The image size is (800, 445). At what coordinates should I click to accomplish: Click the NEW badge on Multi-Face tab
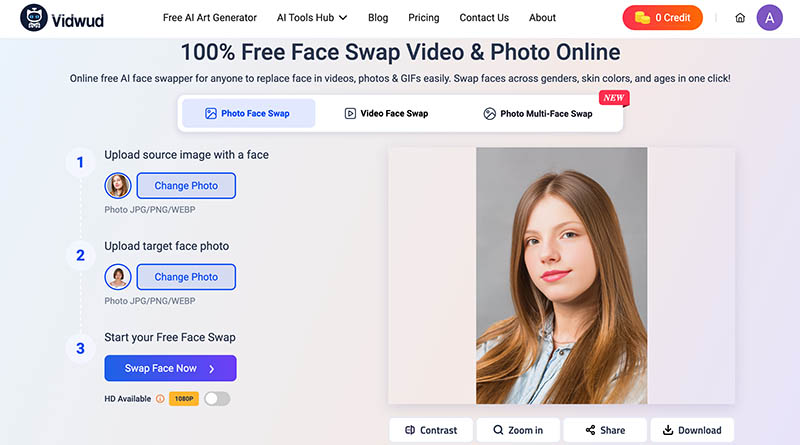click(x=614, y=97)
